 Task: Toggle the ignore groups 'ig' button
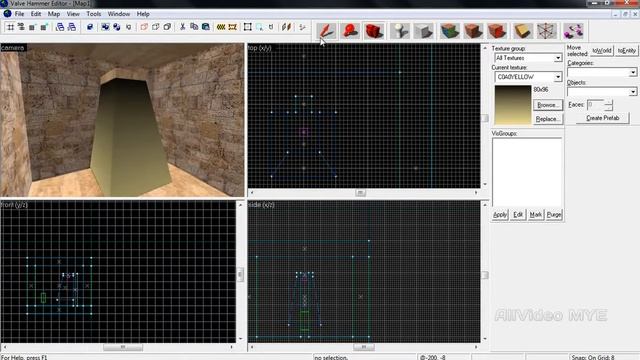point(129,27)
